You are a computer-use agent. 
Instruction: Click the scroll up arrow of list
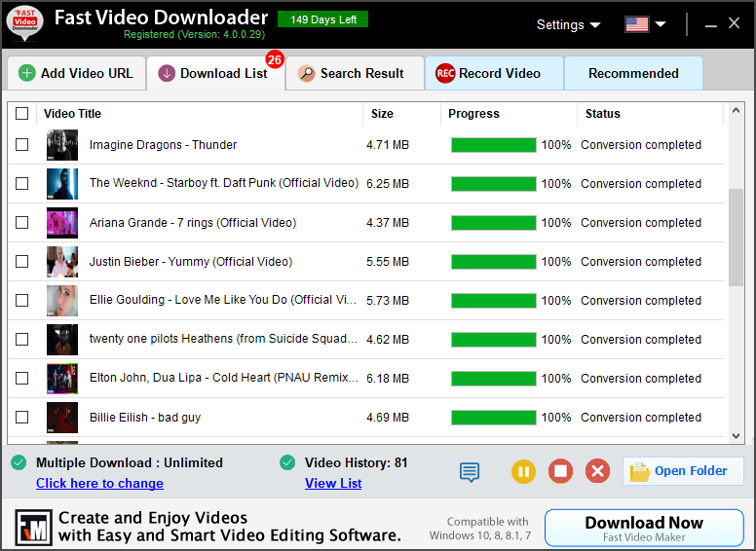(x=736, y=110)
